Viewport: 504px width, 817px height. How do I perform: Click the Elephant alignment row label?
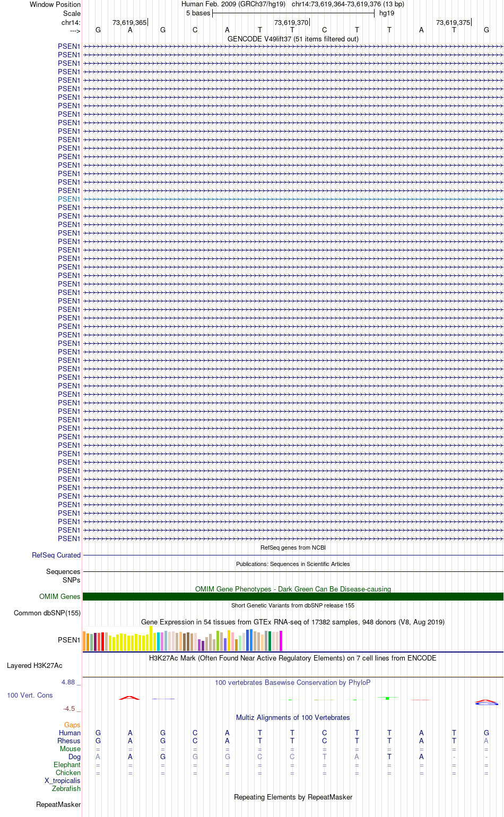67,765
